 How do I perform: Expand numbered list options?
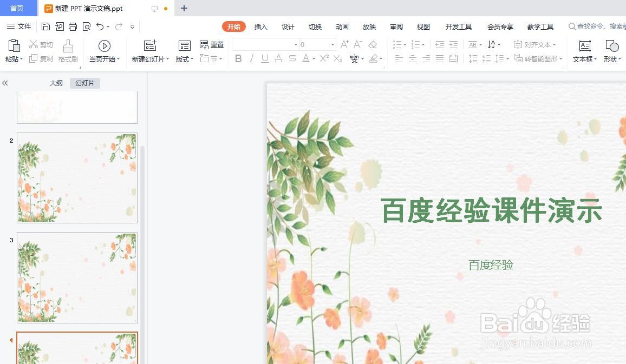(x=423, y=45)
